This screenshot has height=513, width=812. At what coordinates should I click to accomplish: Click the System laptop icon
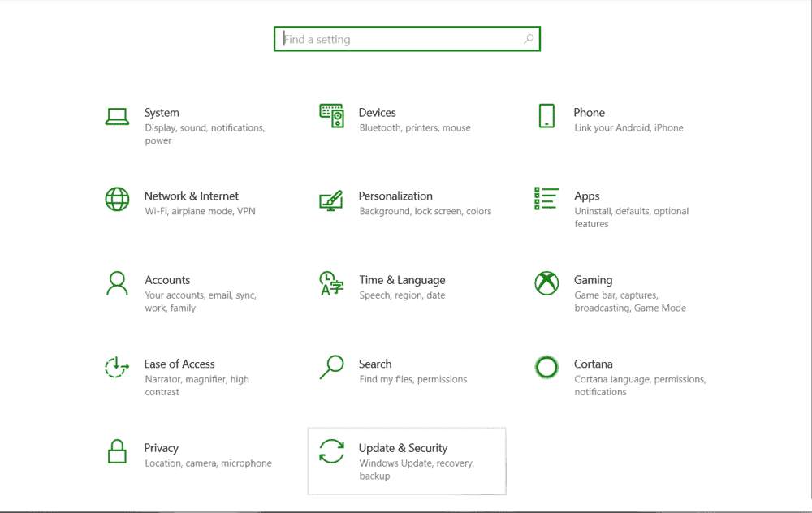117,117
